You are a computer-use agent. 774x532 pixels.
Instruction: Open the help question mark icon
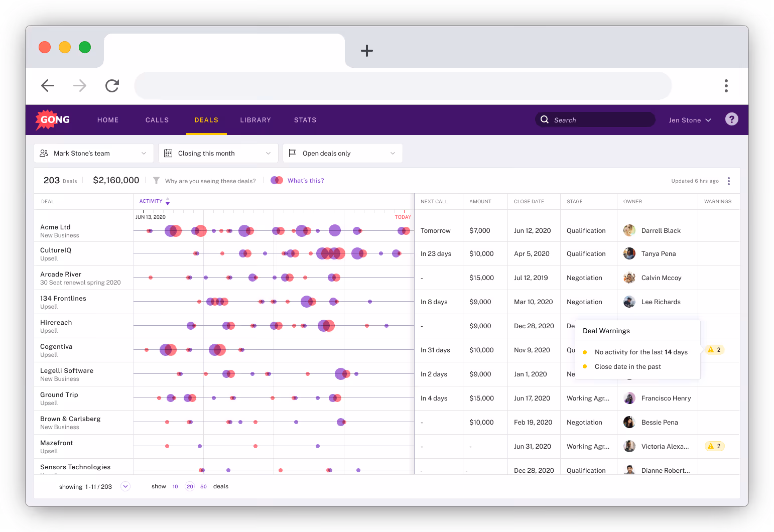click(731, 119)
